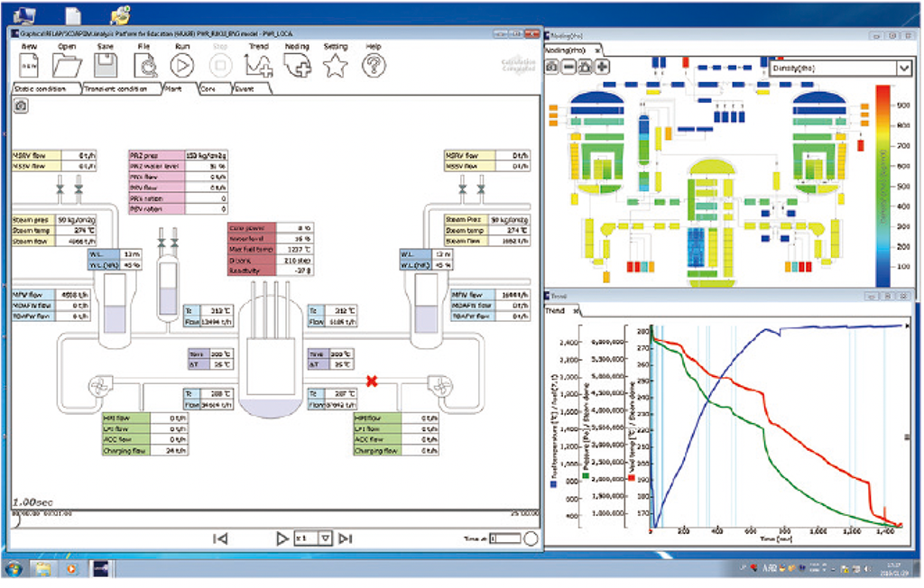924x588 pixels.
Task: Add a trend graph via Trend icon
Action: point(258,65)
